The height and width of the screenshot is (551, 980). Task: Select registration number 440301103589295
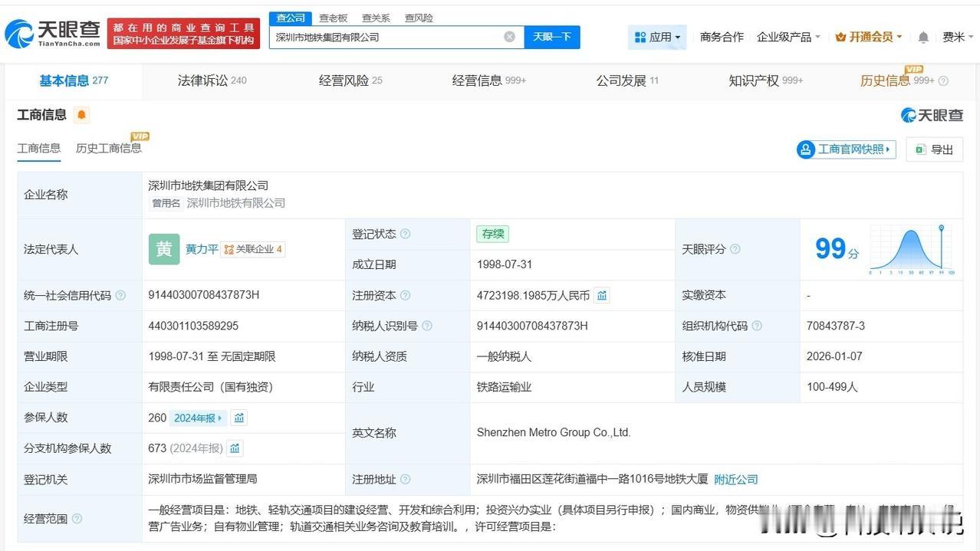(x=193, y=326)
